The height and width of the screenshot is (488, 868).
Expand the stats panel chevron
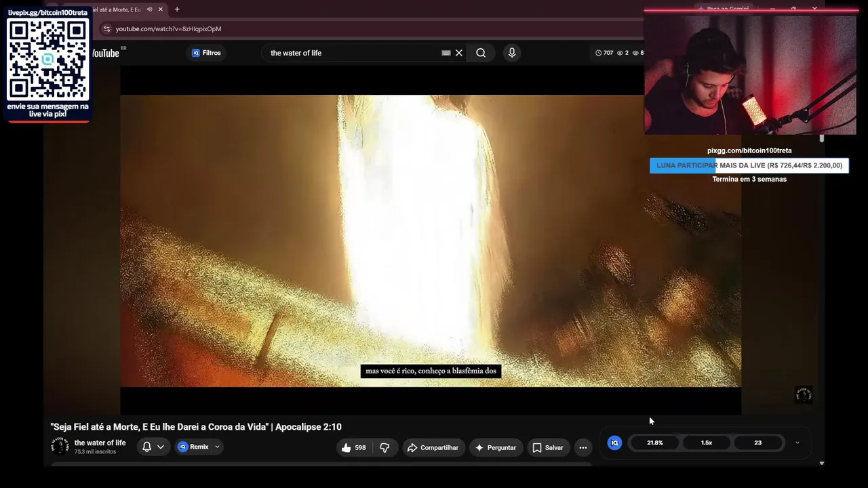coord(797,443)
